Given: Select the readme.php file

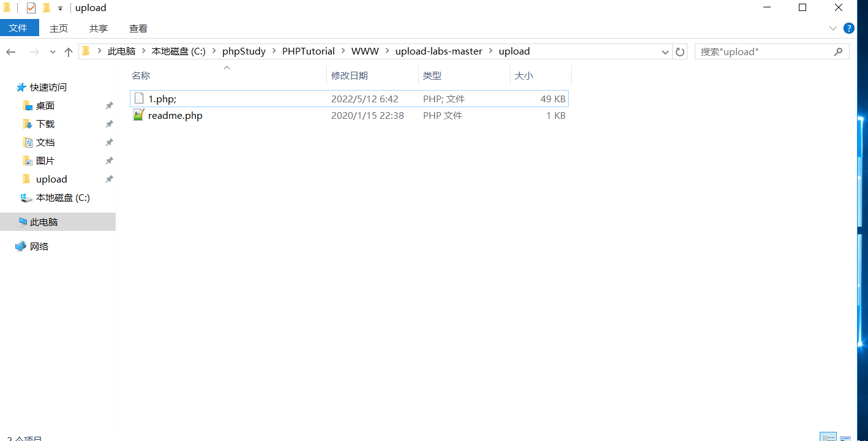Looking at the screenshot, I should coord(175,115).
